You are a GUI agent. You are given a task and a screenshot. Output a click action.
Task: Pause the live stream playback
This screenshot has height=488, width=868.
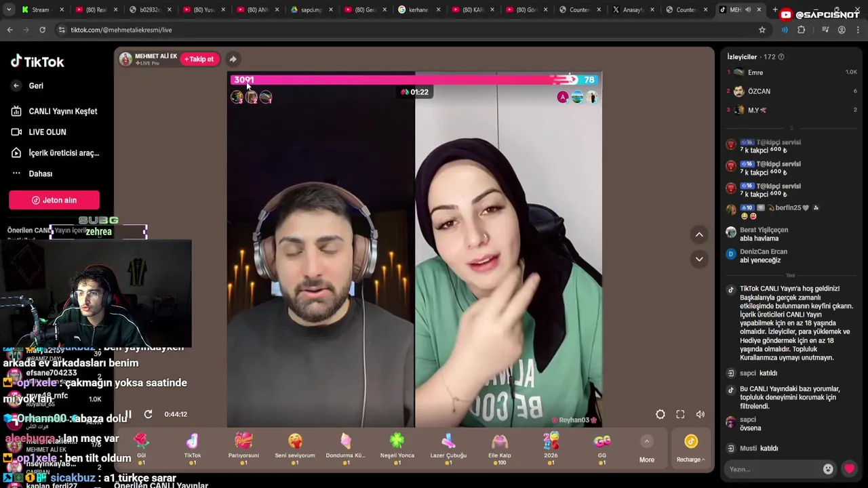click(128, 414)
